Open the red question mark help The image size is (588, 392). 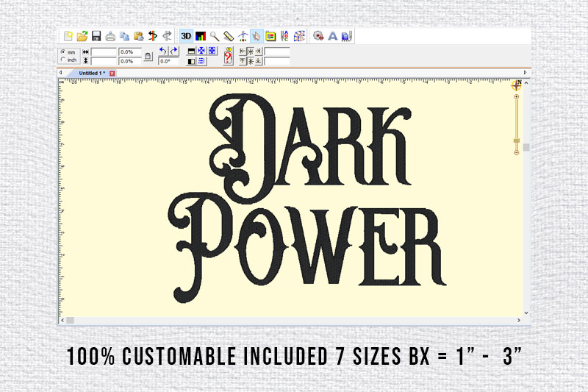[x=228, y=57]
